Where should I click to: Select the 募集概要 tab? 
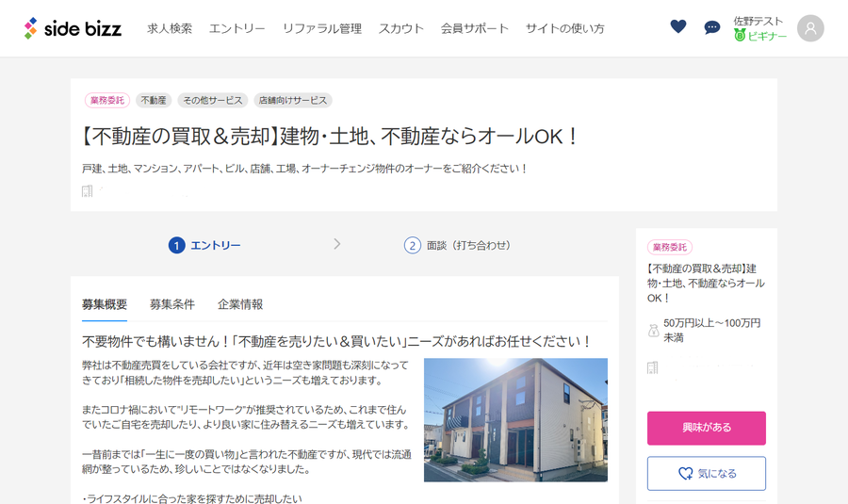(105, 304)
